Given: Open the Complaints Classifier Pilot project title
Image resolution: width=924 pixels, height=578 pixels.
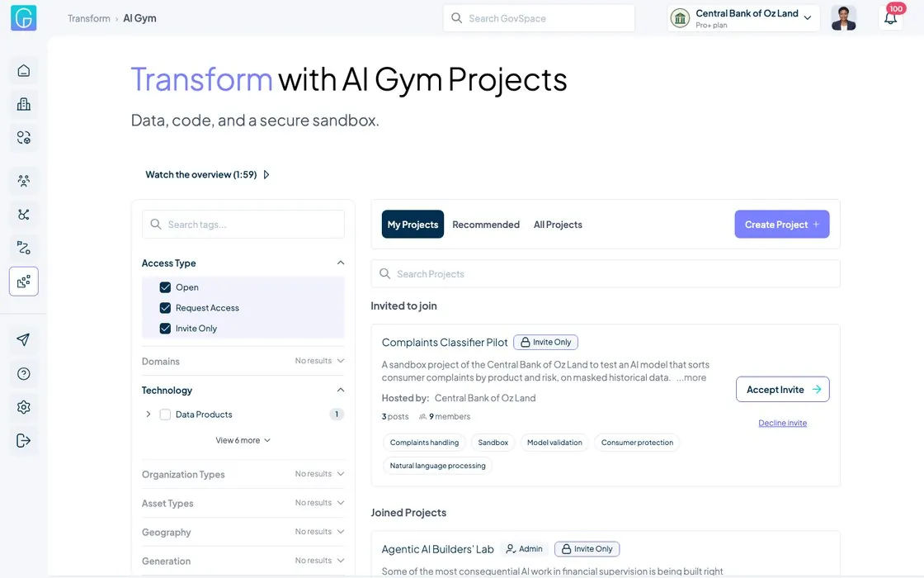Looking at the screenshot, I should click(x=445, y=343).
